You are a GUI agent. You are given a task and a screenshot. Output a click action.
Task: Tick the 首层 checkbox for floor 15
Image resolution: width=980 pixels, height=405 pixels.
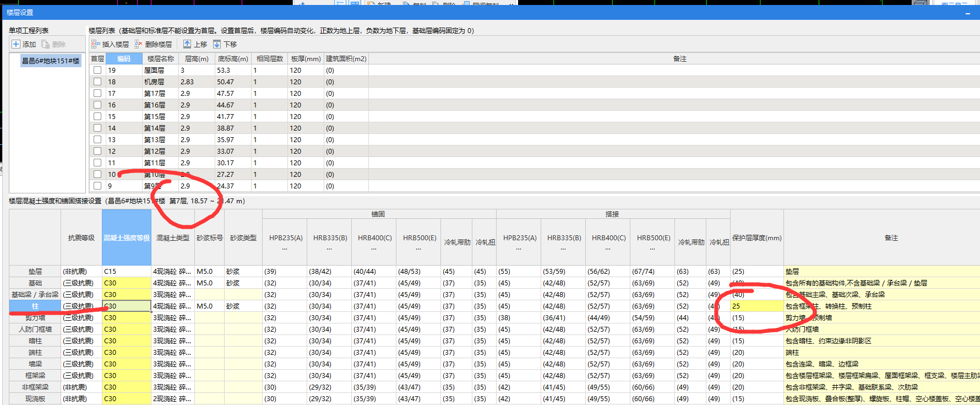[x=97, y=116]
